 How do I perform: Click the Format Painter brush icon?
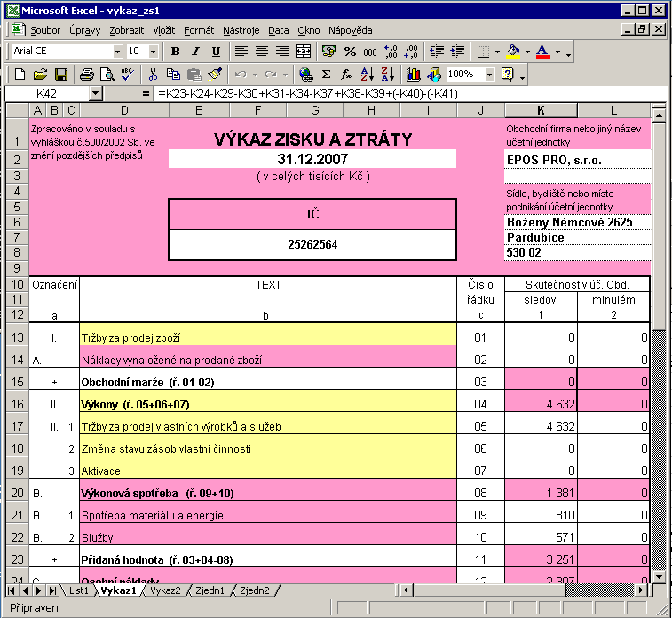pos(214,75)
